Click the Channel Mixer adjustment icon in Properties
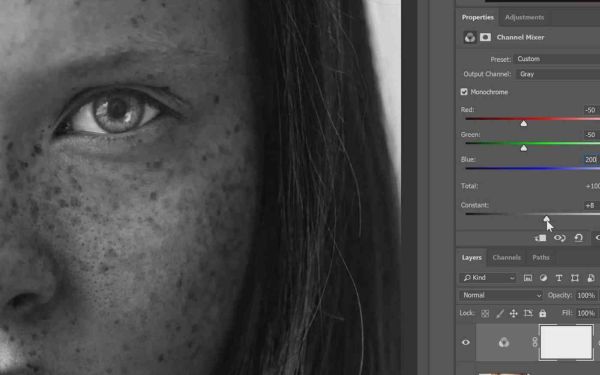600x375 pixels. (470, 37)
